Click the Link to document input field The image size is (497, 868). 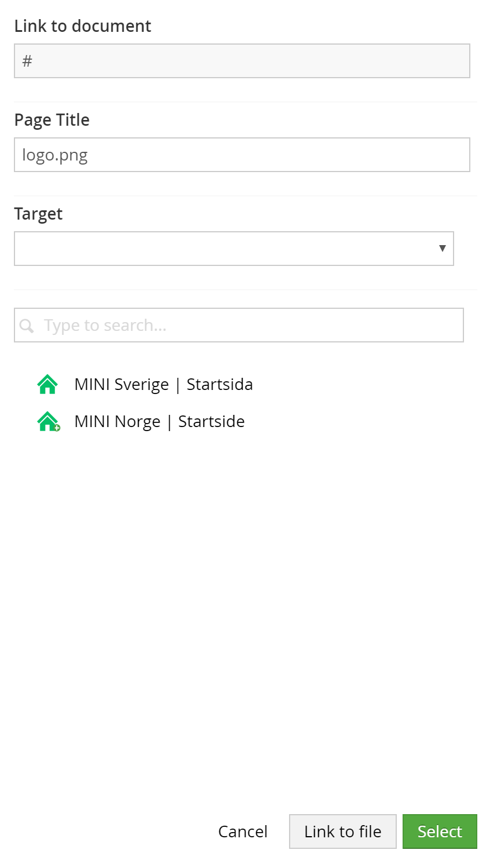(x=242, y=61)
